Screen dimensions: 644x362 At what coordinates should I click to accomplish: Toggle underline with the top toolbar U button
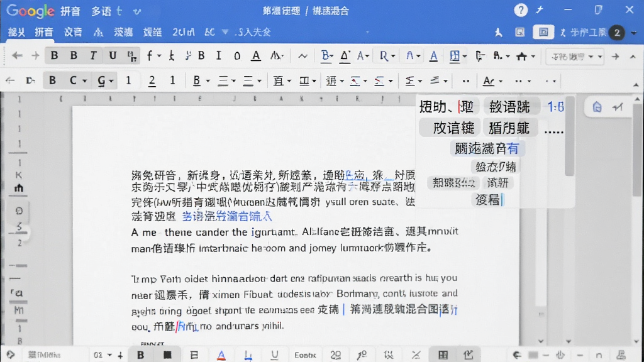point(113,55)
